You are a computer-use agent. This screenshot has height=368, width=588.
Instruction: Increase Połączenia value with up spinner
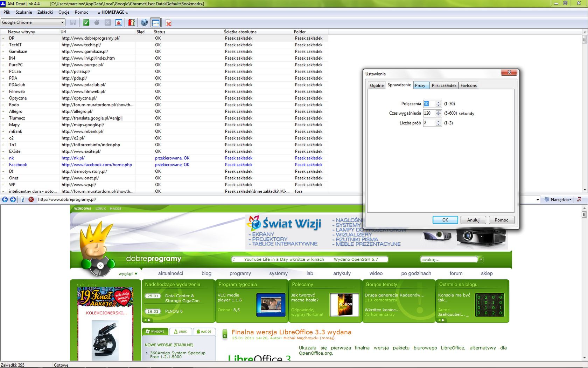438,102
